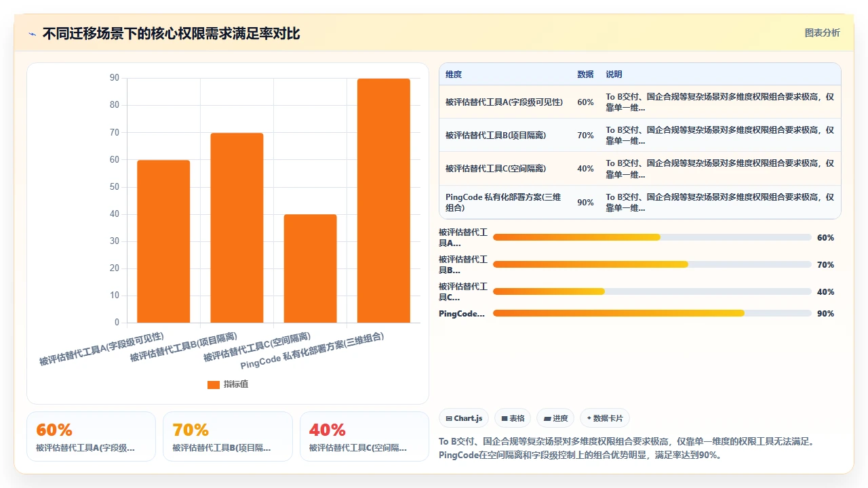Screen dimensions: 868x488
Task: Open the 70% data card
Action: (x=228, y=436)
